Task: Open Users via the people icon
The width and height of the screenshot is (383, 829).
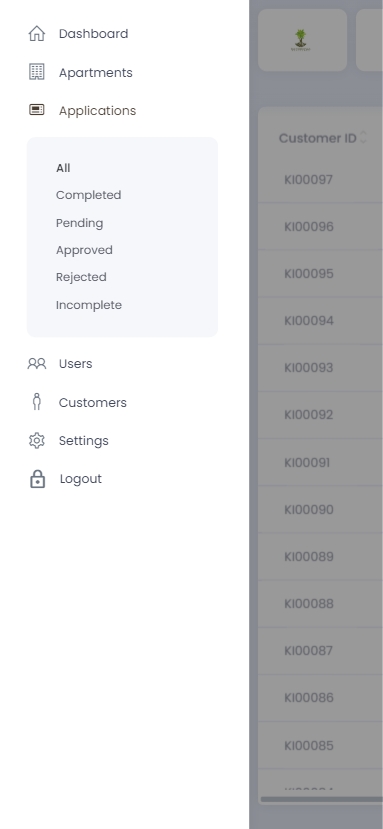Action: (x=37, y=364)
